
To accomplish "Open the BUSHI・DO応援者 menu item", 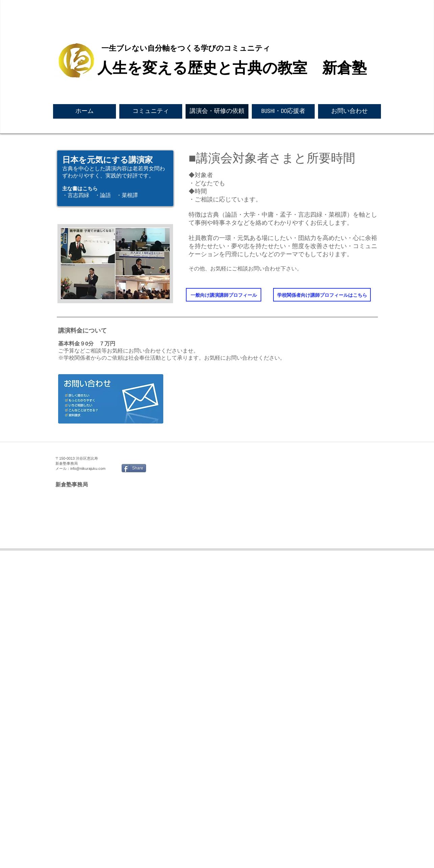I will (283, 111).
